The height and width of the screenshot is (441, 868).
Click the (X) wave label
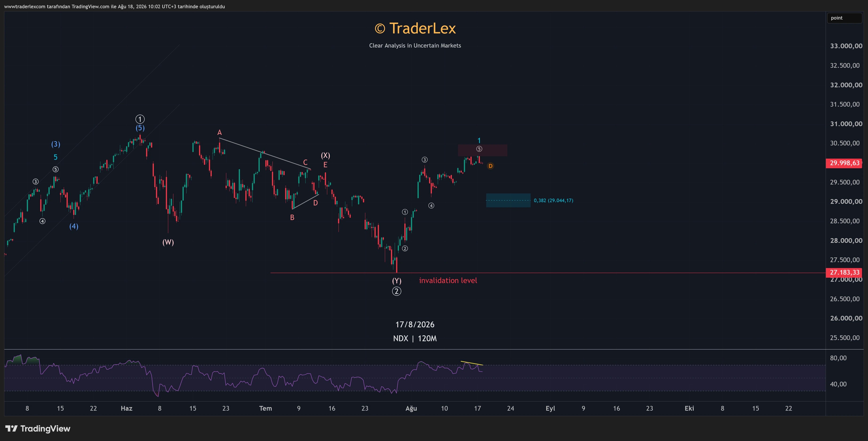pyautogui.click(x=325, y=155)
